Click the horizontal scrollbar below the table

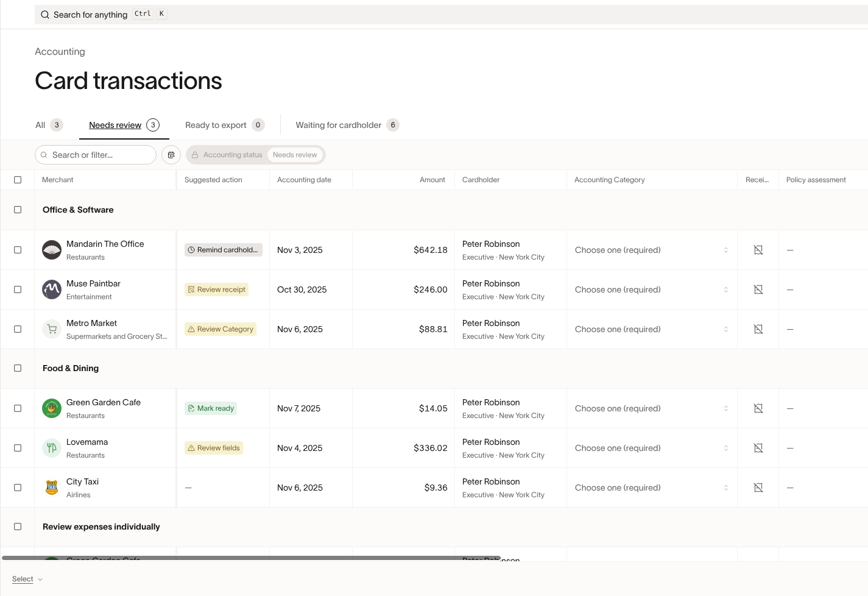[x=251, y=558]
